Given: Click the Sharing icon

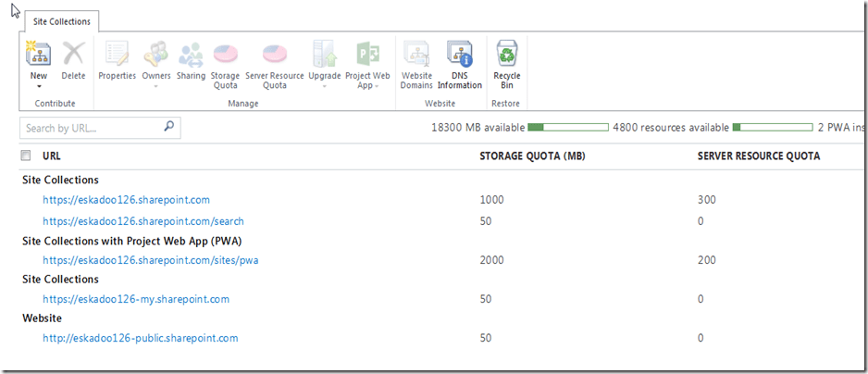Looking at the screenshot, I should (191, 53).
